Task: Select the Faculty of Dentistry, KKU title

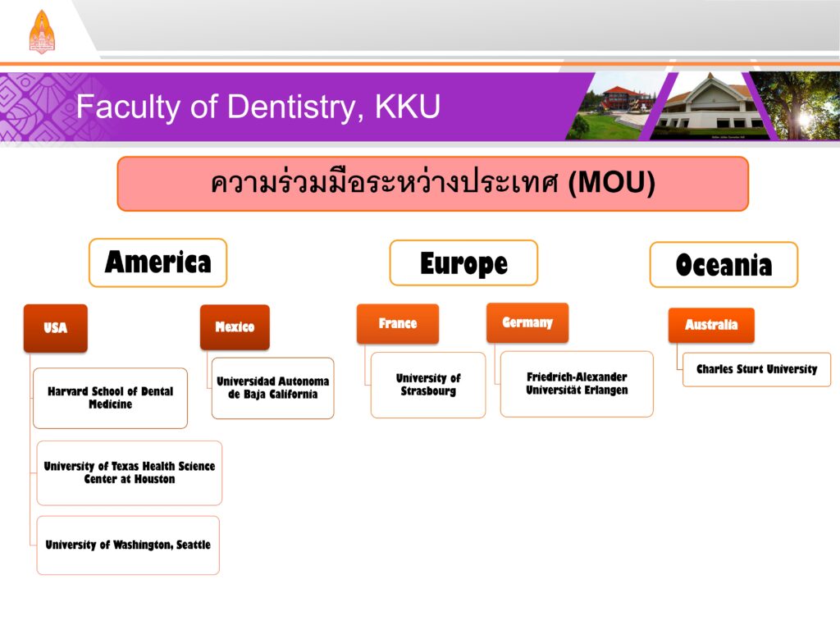Action: [x=258, y=107]
